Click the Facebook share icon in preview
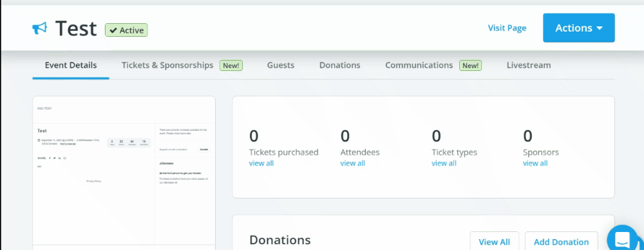The height and width of the screenshot is (250, 644). click(50, 158)
